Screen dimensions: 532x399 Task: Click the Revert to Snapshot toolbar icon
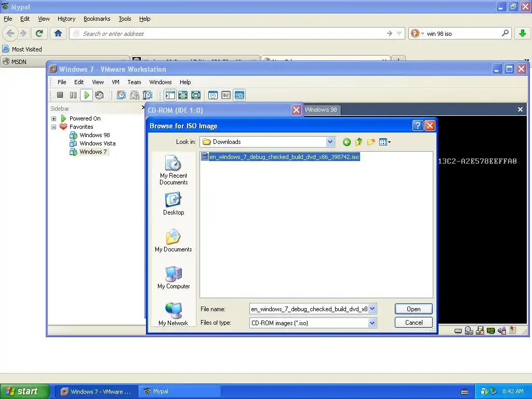(135, 95)
